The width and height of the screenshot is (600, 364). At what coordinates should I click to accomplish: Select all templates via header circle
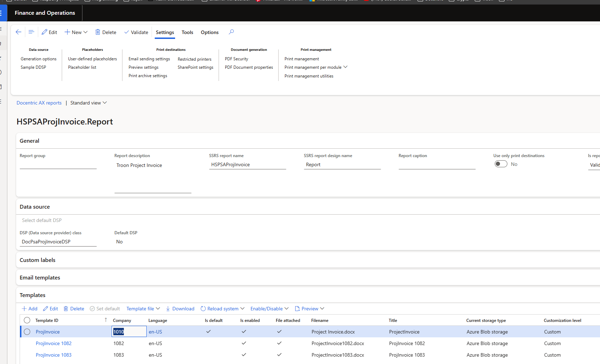point(27,320)
